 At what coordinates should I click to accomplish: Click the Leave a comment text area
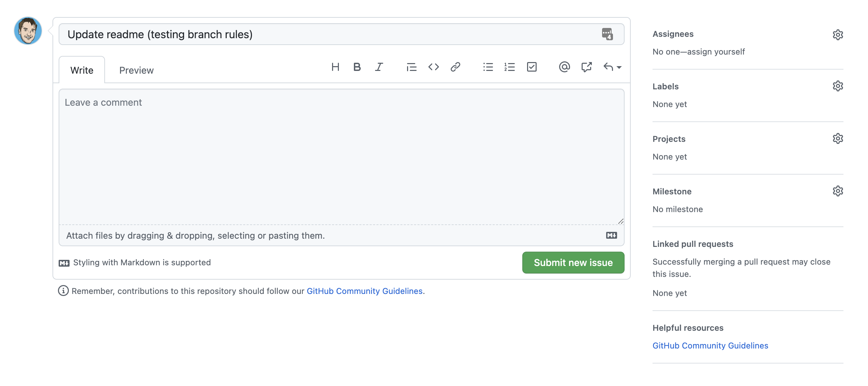tap(341, 157)
